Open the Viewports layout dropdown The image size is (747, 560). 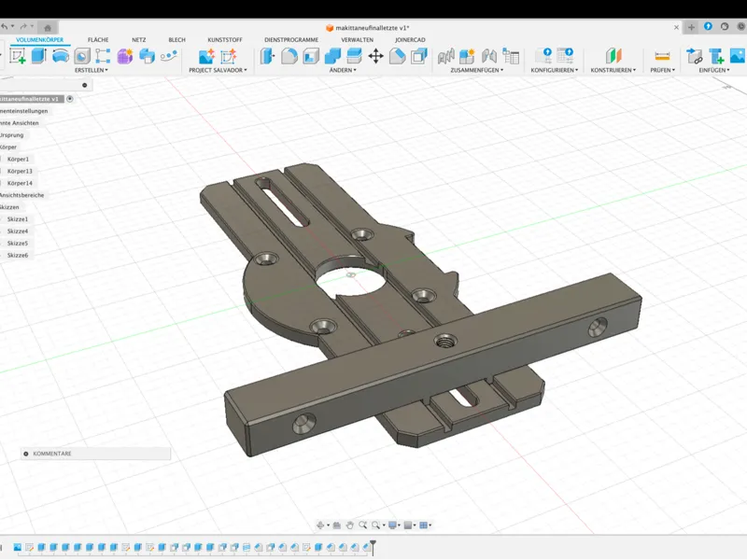425,525
